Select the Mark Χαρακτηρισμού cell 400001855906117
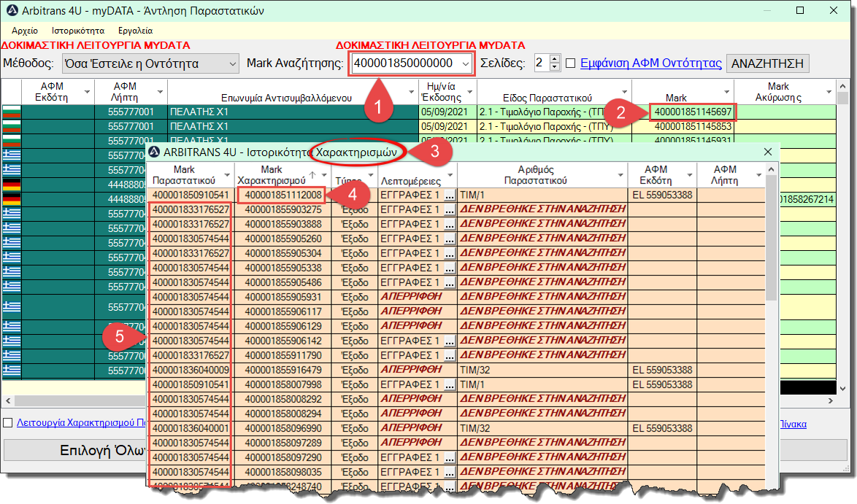The image size is (857, 504). 283,311
